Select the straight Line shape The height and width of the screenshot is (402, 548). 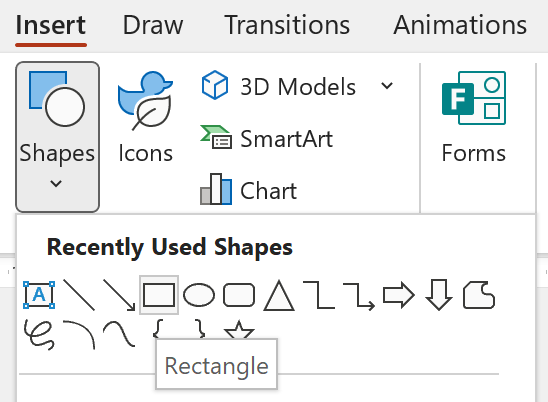tap(79, 295)
